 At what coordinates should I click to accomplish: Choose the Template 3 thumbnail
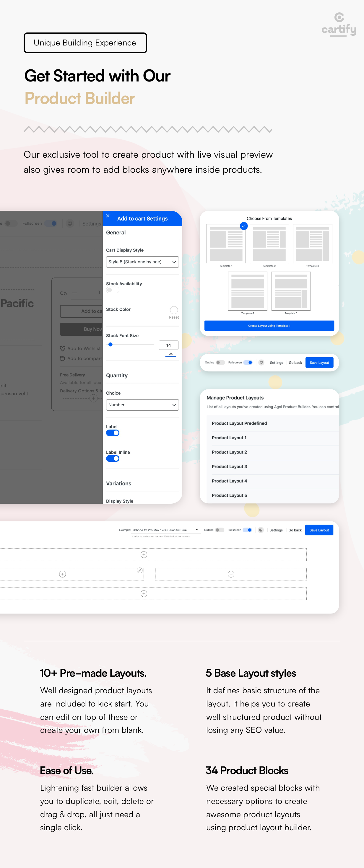pyautogui.click(x=312, y=243)
